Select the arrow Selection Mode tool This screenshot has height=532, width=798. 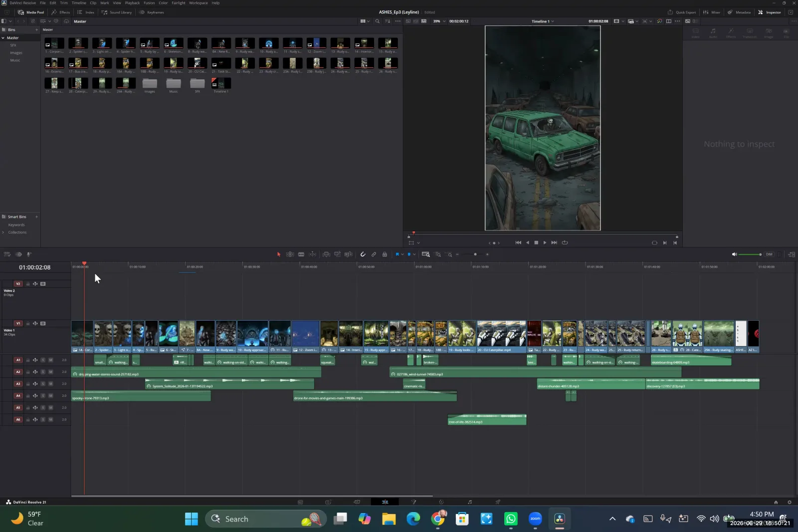coord(279,254)
